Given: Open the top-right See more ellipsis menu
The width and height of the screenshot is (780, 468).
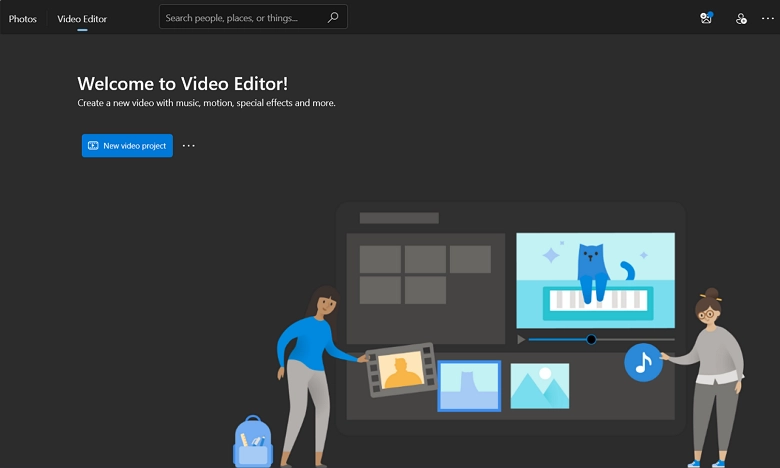Looking at the screenshot, I should pyautogui.click(x=768, y=18).
